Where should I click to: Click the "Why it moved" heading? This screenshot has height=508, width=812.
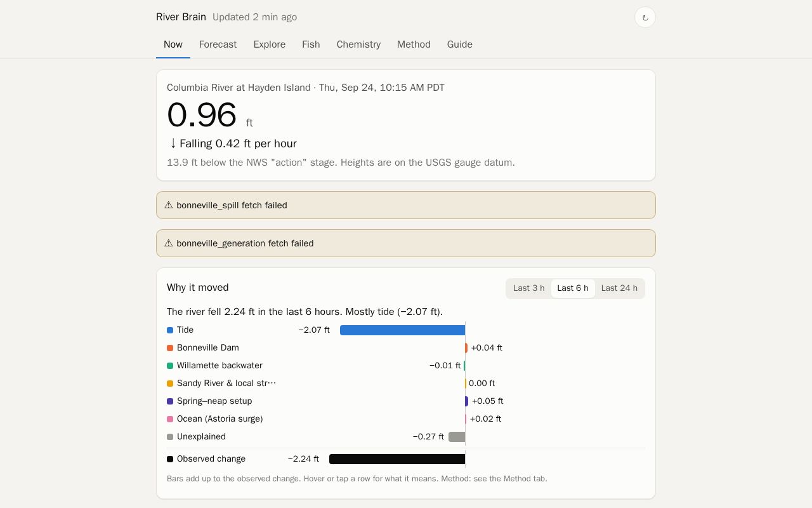tap(198, 288)
